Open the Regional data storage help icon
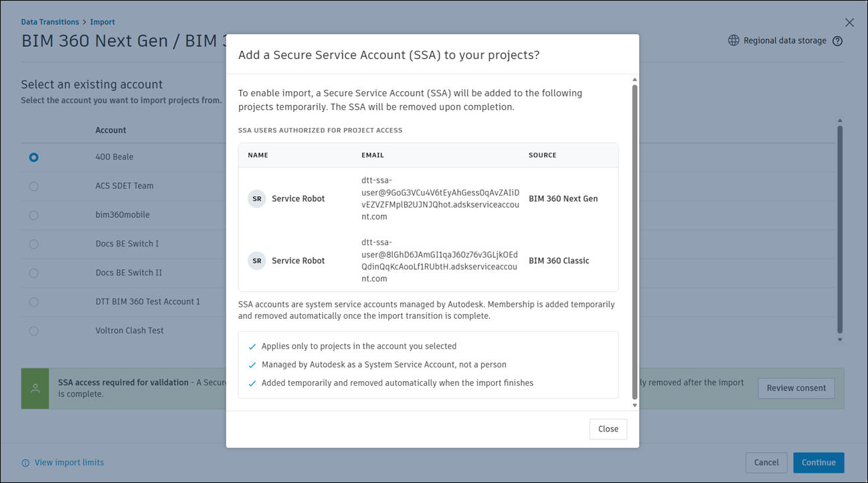Image resolution: width=868 pixels, height=483 pixels. coord(837,41)
